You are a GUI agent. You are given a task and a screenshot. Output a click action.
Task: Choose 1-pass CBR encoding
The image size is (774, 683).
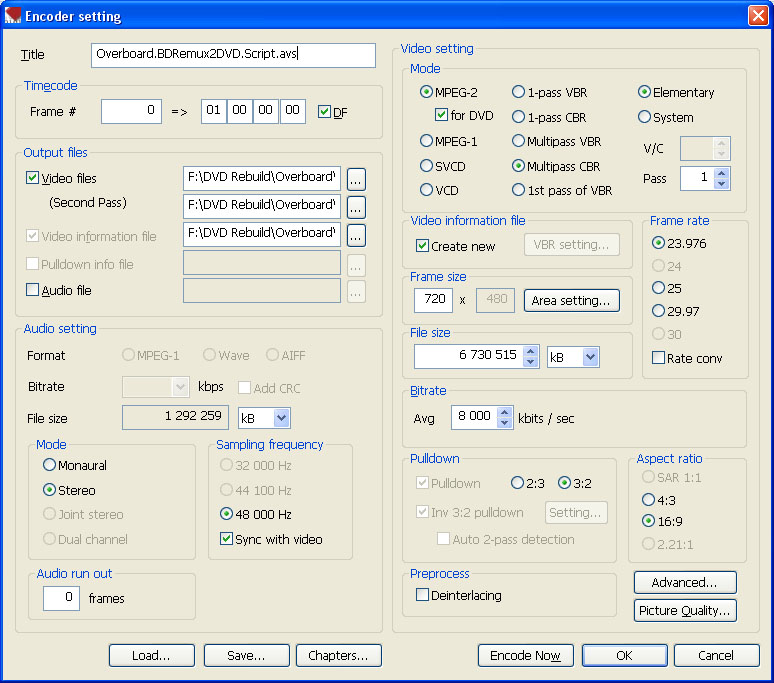(x=518, y=117)
